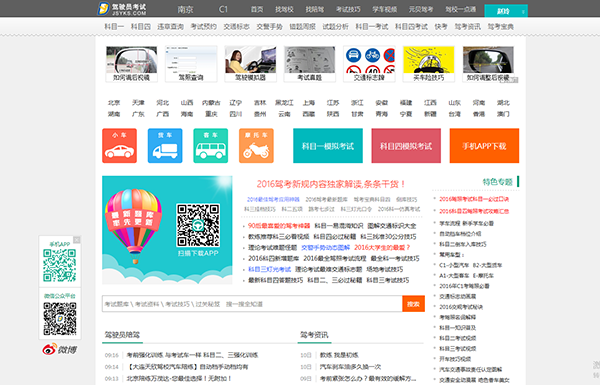This screenshot has height=385, width=600.
Task: Open the 驾照查询 thumbnail
Action: pyautogui.click(x=191, y=64)
